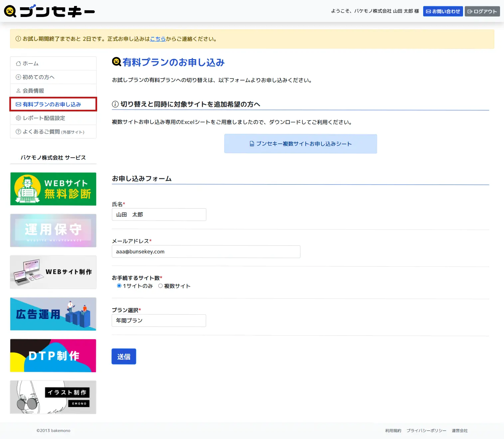The width and height of the screenshot is (504, 439).
Task: Select the 複数サイト radio button
Action: pos(160,286)
